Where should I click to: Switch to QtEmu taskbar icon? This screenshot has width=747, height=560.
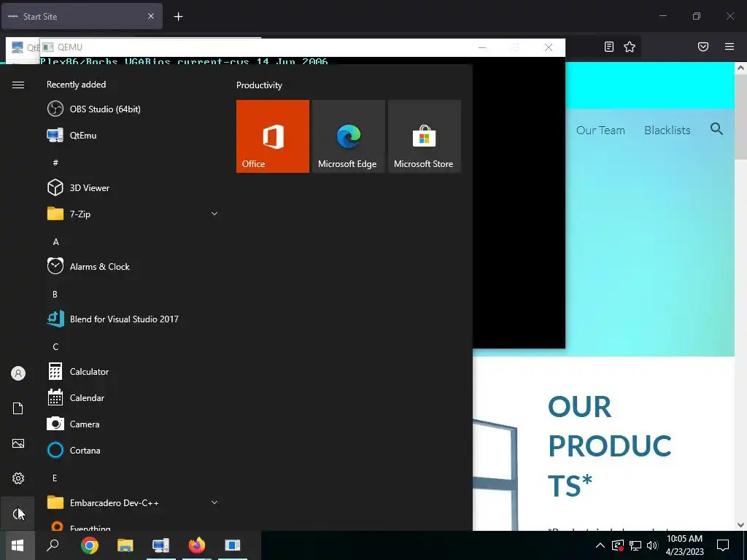click(x=161, y=545)
